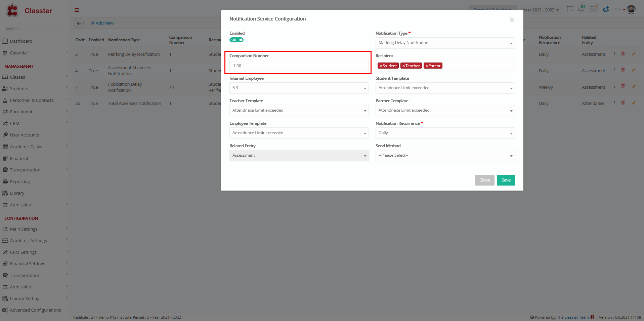
Task: Click the Management Transportation bus icon
Action: coord(5,170)
